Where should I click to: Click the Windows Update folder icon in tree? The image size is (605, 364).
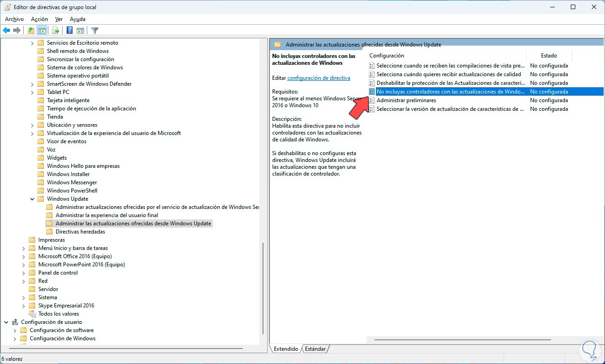coord(41,199)
